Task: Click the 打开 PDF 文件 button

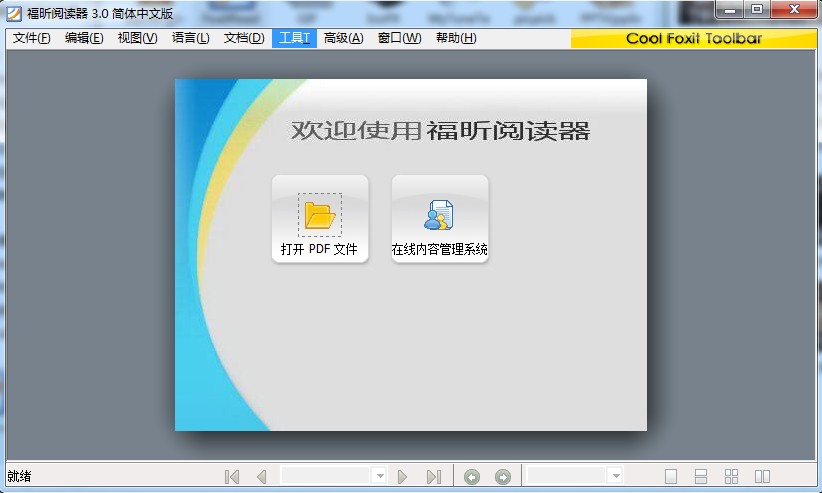Action: (320, 219)
